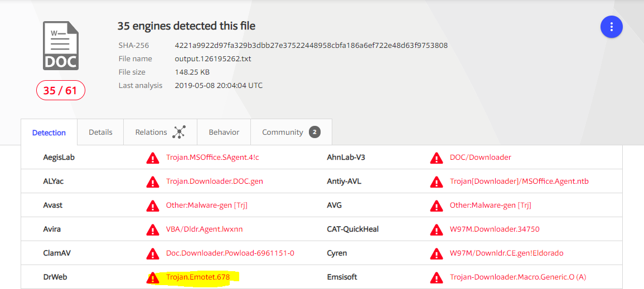Click the SHA-256 hash value

[x=311, y=45]
